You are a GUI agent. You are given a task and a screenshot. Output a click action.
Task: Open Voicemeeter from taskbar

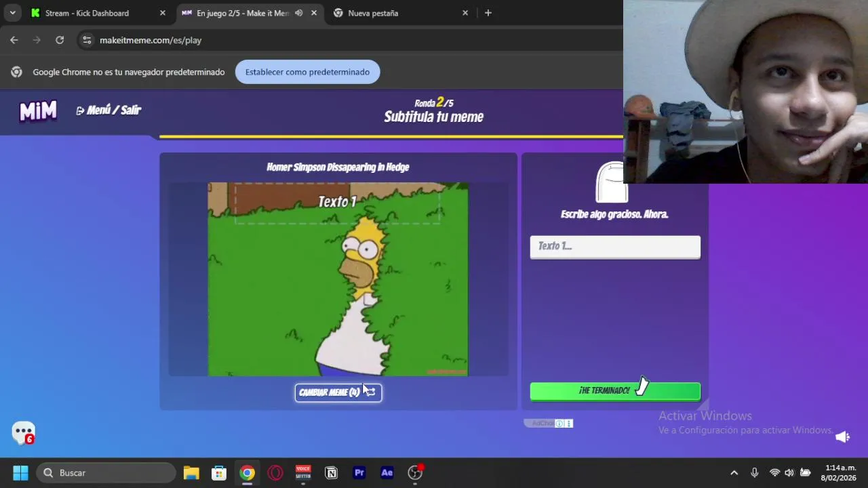(303, 472)
